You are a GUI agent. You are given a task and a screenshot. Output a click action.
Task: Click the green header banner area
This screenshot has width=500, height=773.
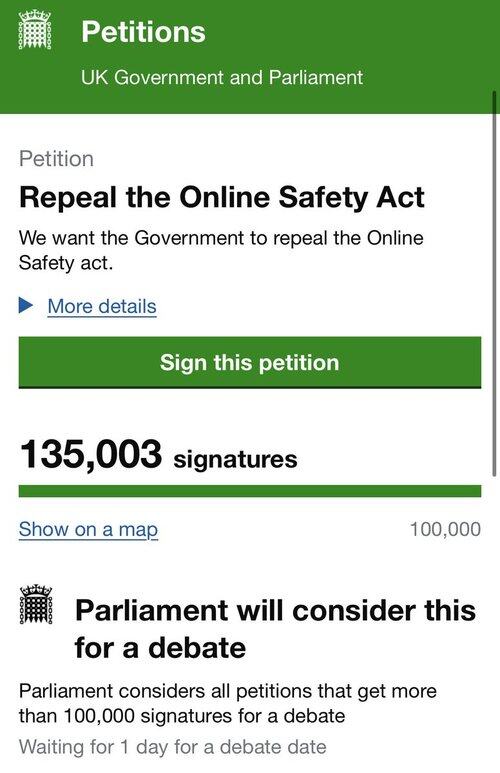click(x=250, y=57)
